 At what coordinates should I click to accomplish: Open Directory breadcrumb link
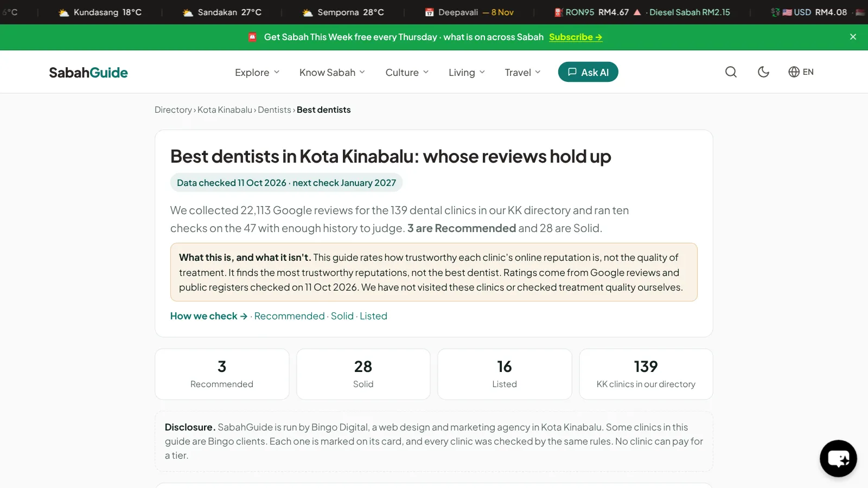(x=173, y=110)
